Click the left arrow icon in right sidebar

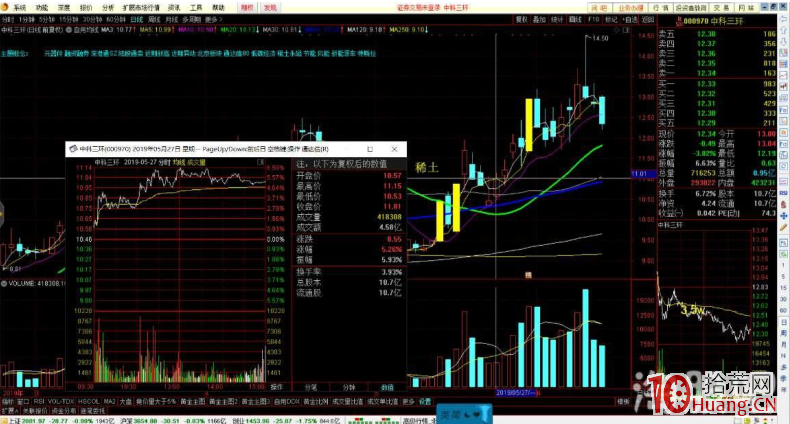point(783,21)
